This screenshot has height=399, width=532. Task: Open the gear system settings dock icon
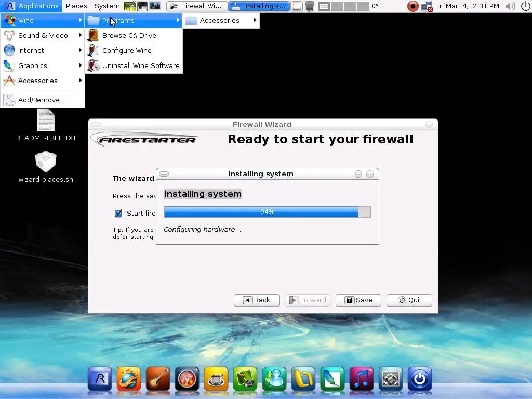coord(391,378)
